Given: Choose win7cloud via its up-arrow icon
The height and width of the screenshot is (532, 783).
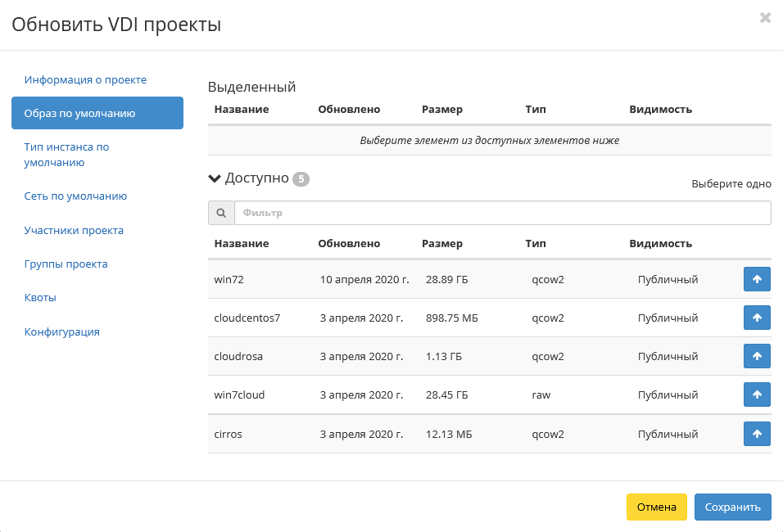Looking at the screenshot, I should [x=757, y=394].
